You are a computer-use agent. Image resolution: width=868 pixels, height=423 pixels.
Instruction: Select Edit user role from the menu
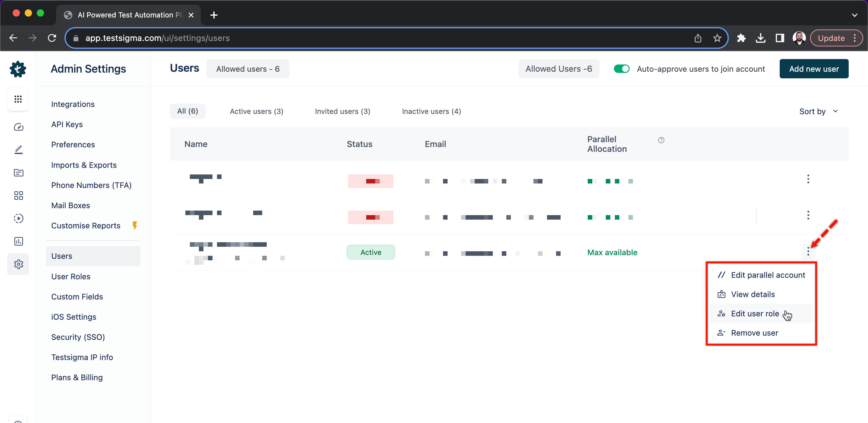pos(761,314)
